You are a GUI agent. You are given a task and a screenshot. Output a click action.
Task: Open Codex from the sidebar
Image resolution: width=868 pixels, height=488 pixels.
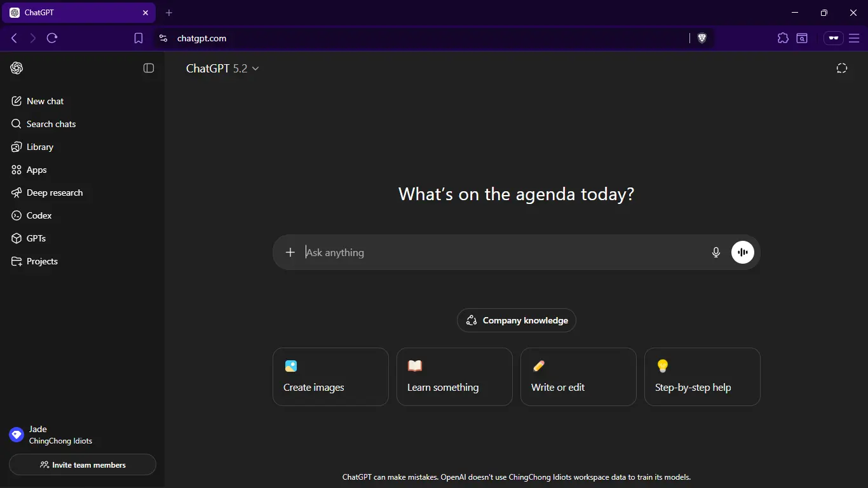82,215
